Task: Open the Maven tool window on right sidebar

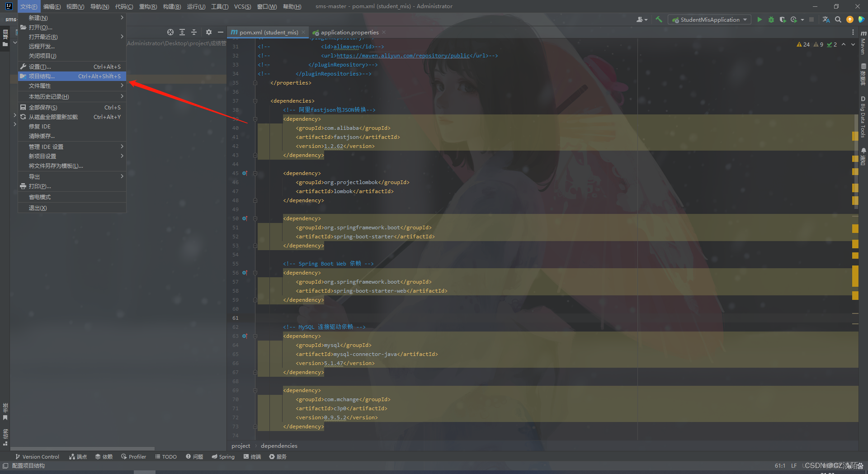Action: point(863,44)
